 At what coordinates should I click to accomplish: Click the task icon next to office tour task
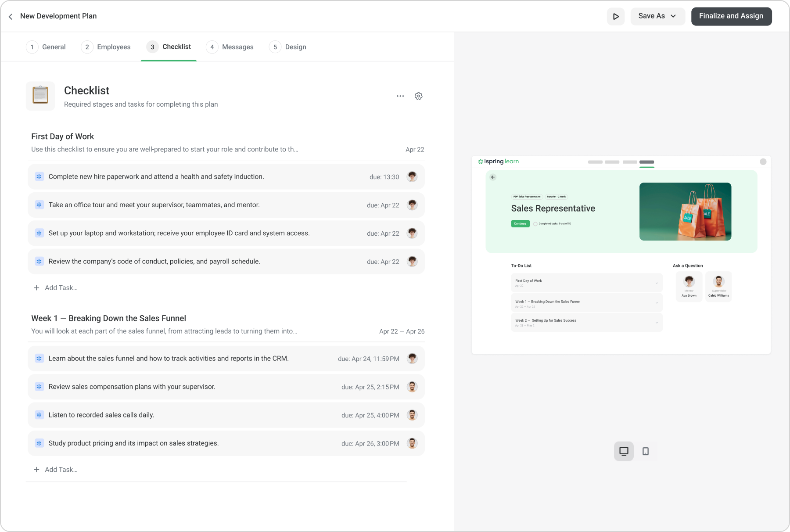click(x=39, y=205)
